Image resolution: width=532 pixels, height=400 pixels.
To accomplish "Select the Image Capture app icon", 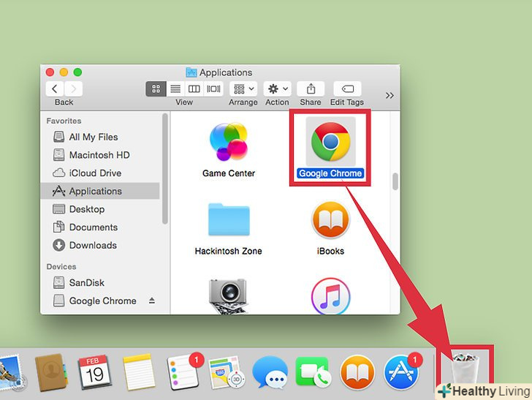I will (x=228, y=296).
